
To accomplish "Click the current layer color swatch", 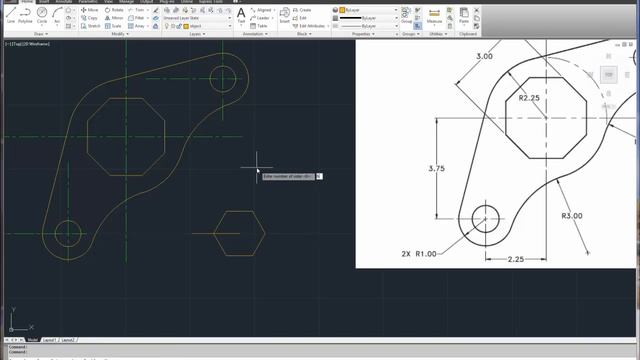I will point(186,26).
